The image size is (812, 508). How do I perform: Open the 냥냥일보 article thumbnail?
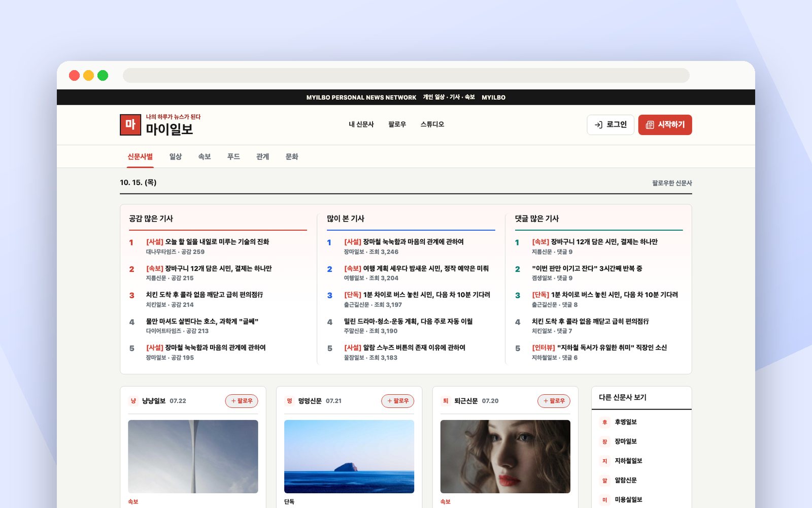[193, 457]
